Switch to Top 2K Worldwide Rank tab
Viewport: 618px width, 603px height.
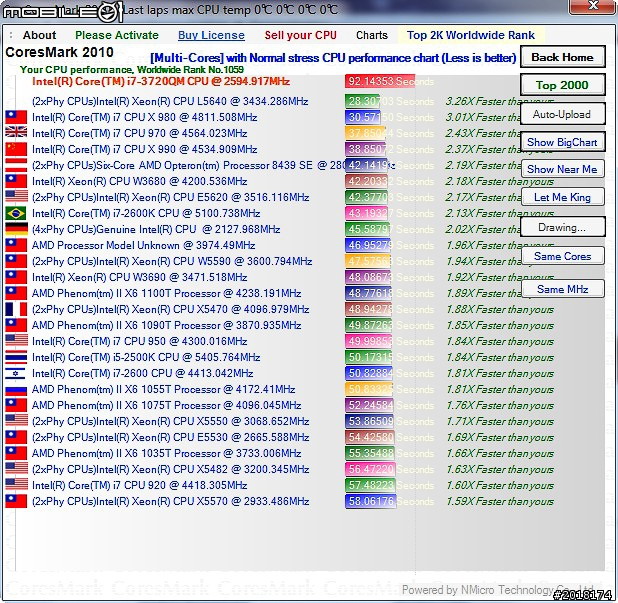coord(471,35)
